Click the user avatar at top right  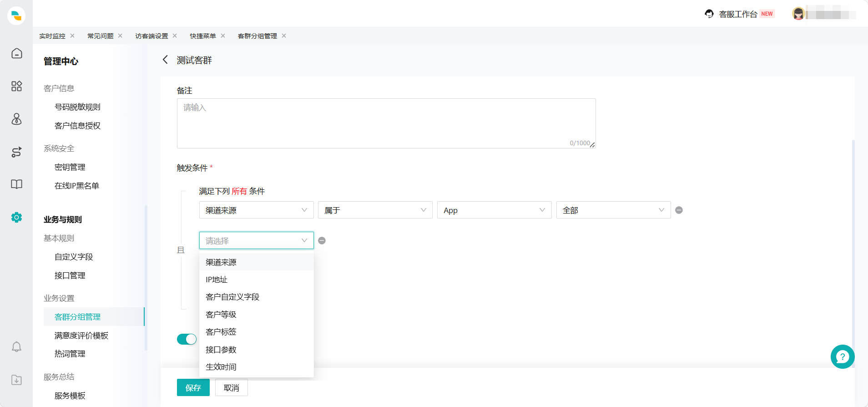pos(798,14)
